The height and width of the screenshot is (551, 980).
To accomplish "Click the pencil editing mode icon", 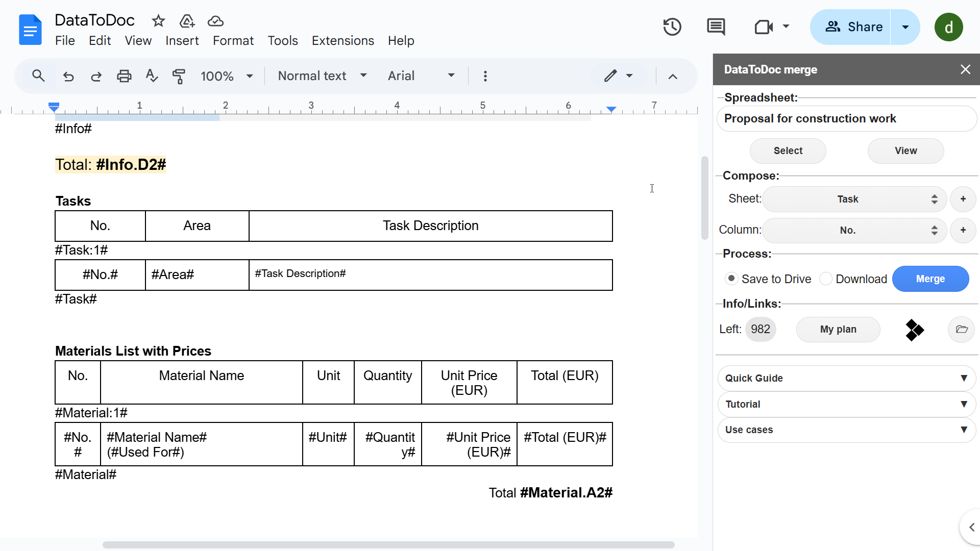I will (x=610, y=76).
